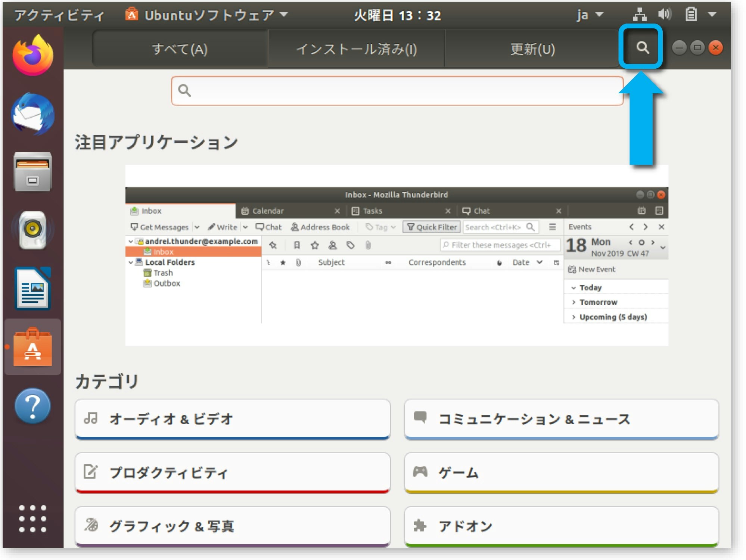Screen dimensions: 746x560
Task: Open the Files manager dock icon
Action: [x=32, y=172]
